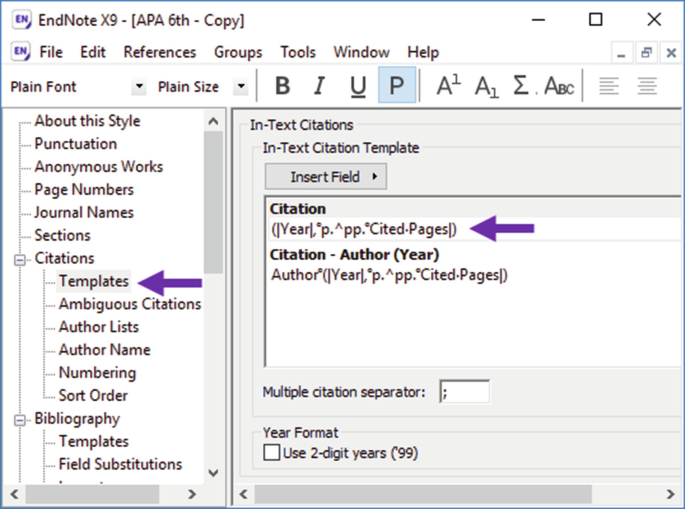This screenshot has width=685, height=509.
Task: Open the Plain Size dropdown
Action: (x=241, y=87)
